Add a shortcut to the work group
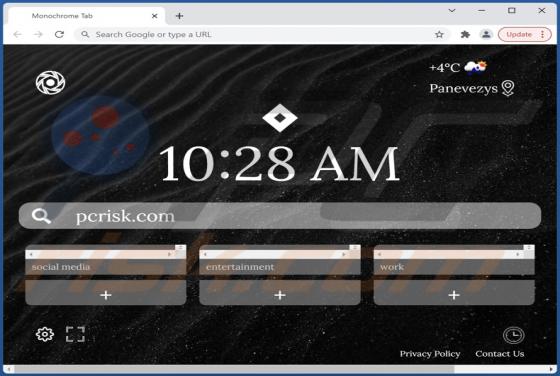Screen dimensions: 560x376 [x=454, y=295]
